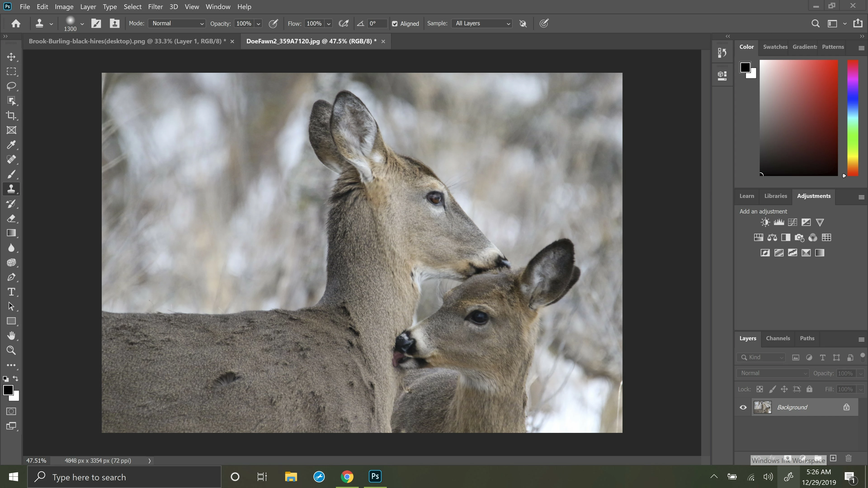
Task: Select the Lasso tool
Action: pyautogui.click(x=11, y=86)
